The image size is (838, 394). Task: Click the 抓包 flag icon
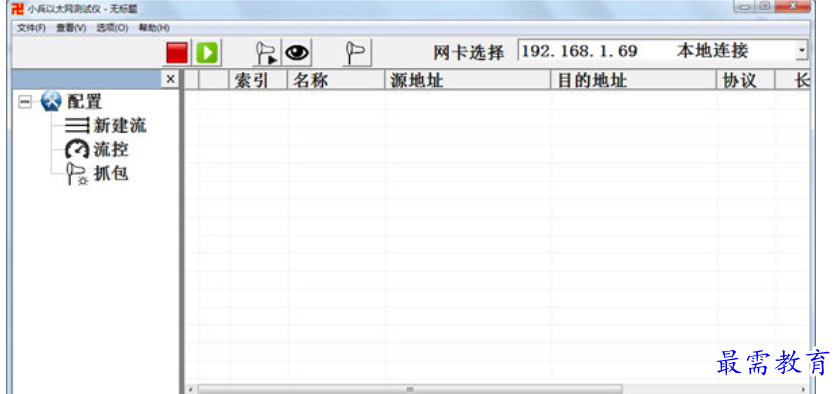pos(77,174)
